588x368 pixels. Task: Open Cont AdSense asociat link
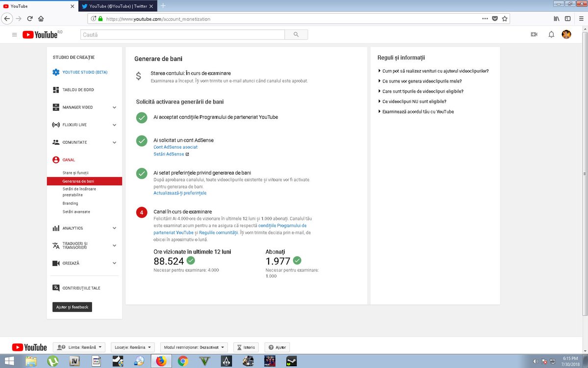[x=175, y=147]
